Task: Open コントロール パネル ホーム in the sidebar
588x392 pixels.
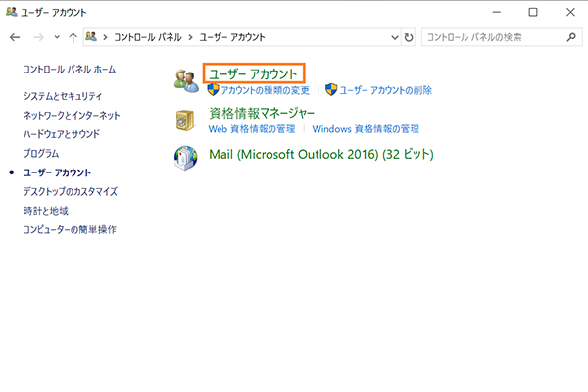Action: point(70,69)
